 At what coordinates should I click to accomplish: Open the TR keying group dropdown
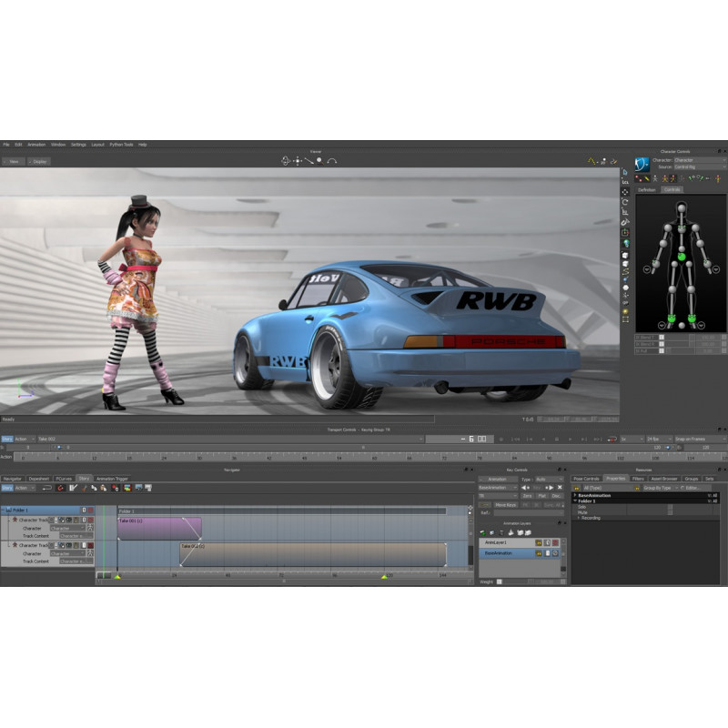point(498,496)
